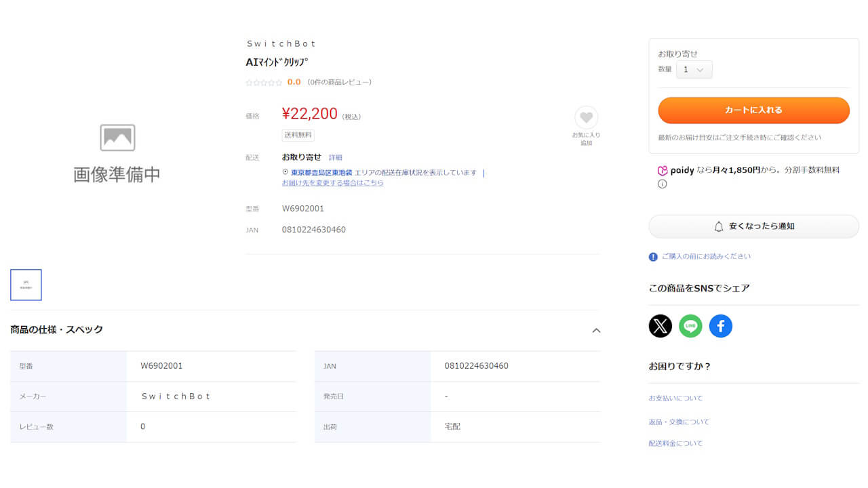868x488 pixels.
Task: Open the ご購入の前にお読みください link
Action: click(706, 256)
